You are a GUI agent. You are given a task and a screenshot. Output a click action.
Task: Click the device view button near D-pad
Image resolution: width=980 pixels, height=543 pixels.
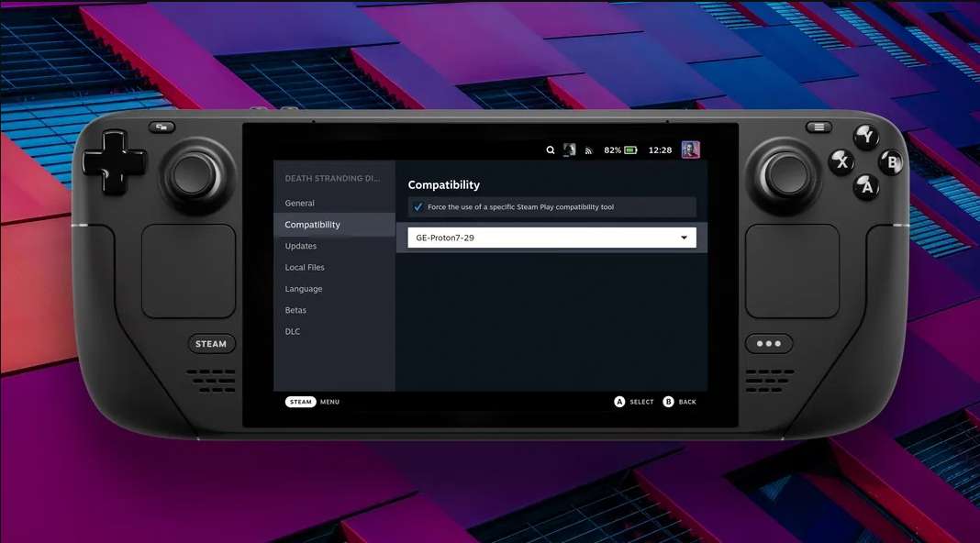161,127
